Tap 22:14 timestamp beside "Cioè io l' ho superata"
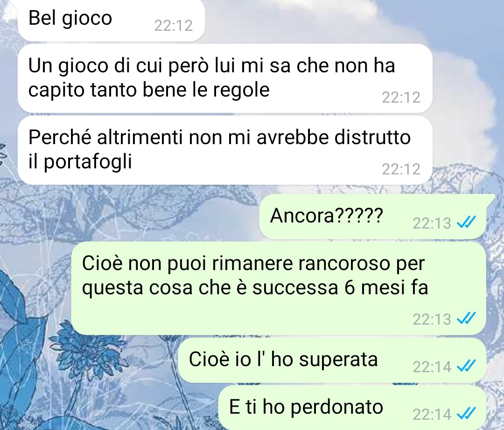This screenshot has height=430, width=504. (x=432, y=367)
